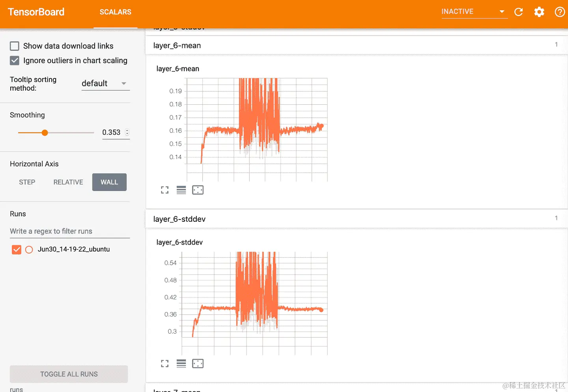
Task: Click the smoothing slider handle
Action: click(x=45, y=133)
